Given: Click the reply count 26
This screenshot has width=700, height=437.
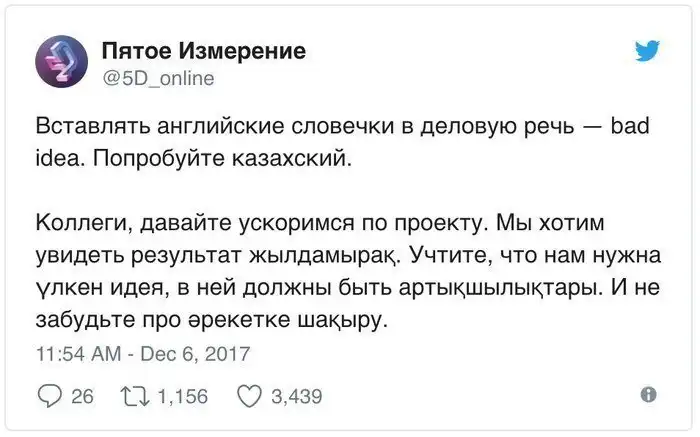Looking at the screenshot, I should click(83, 397).
